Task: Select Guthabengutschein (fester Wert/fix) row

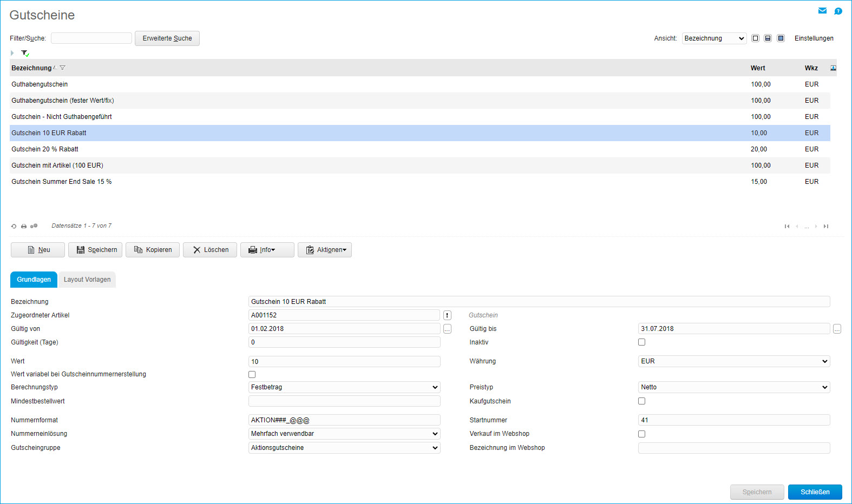Action: (x=420, y=101)
